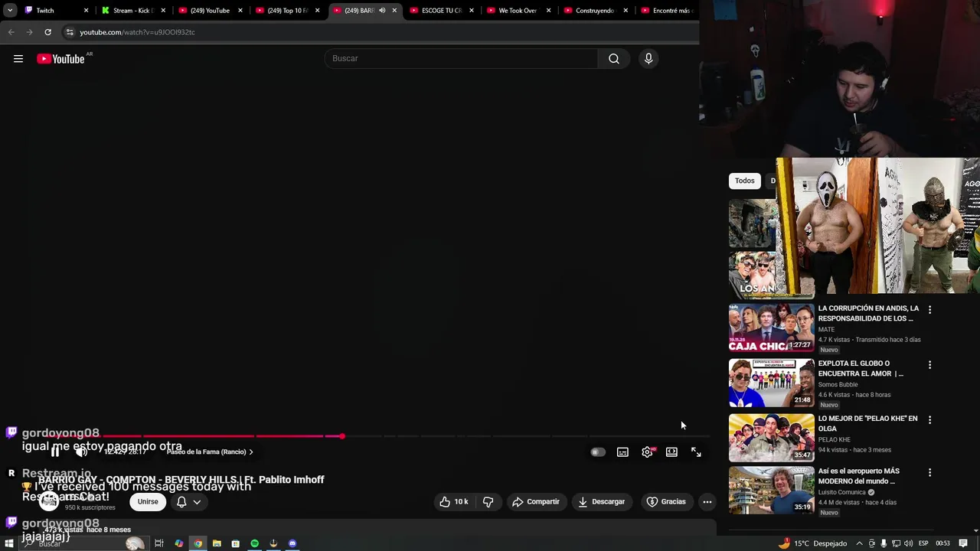This screenshot has width=980, height=551.
Task: Enter fullscreen mode
Action: [696, 452]
